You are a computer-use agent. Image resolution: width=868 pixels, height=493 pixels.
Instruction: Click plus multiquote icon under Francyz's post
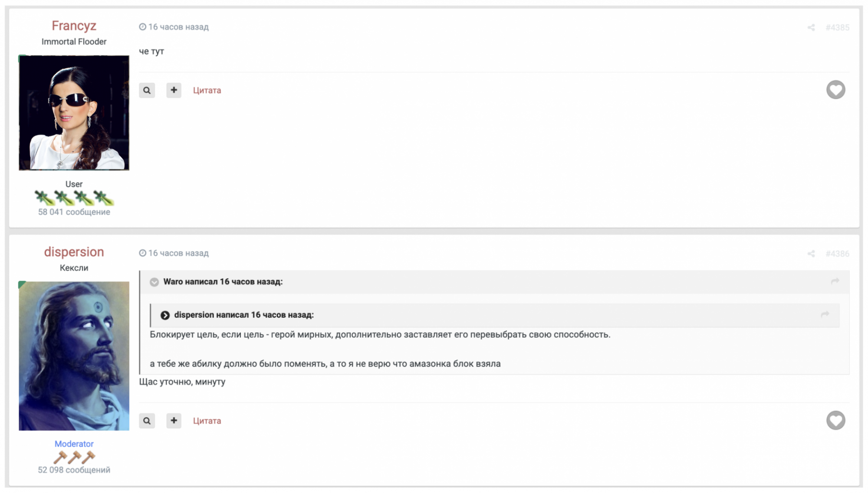coord(174,90)
